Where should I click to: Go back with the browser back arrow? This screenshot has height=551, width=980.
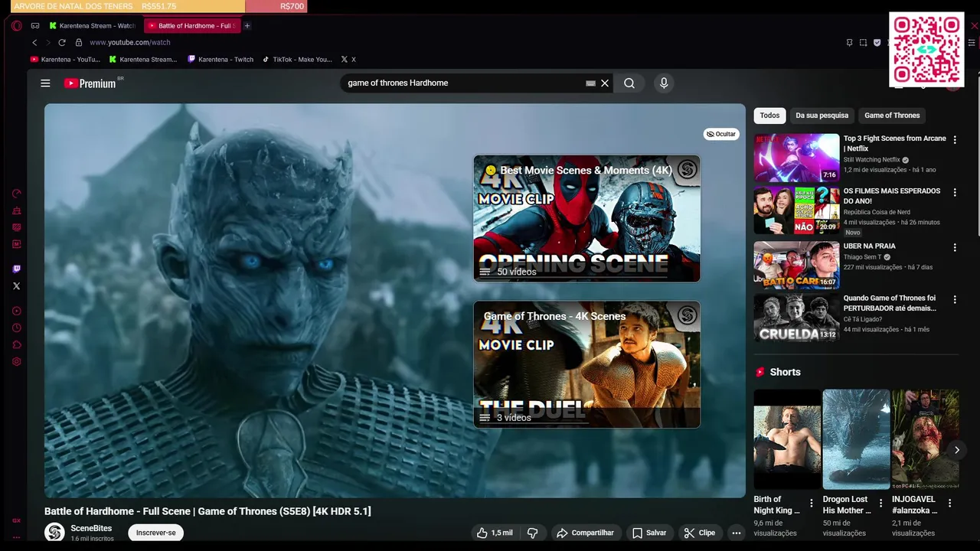pyautogui.click(x=34, y=42)
